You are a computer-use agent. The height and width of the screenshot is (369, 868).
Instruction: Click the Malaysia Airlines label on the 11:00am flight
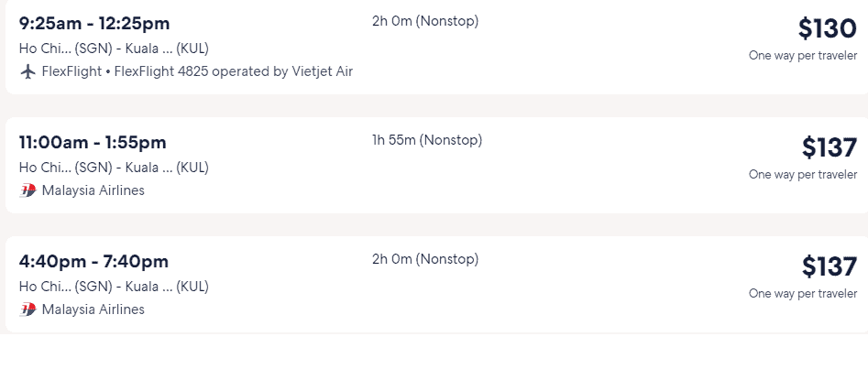click(x=93, y=190)
